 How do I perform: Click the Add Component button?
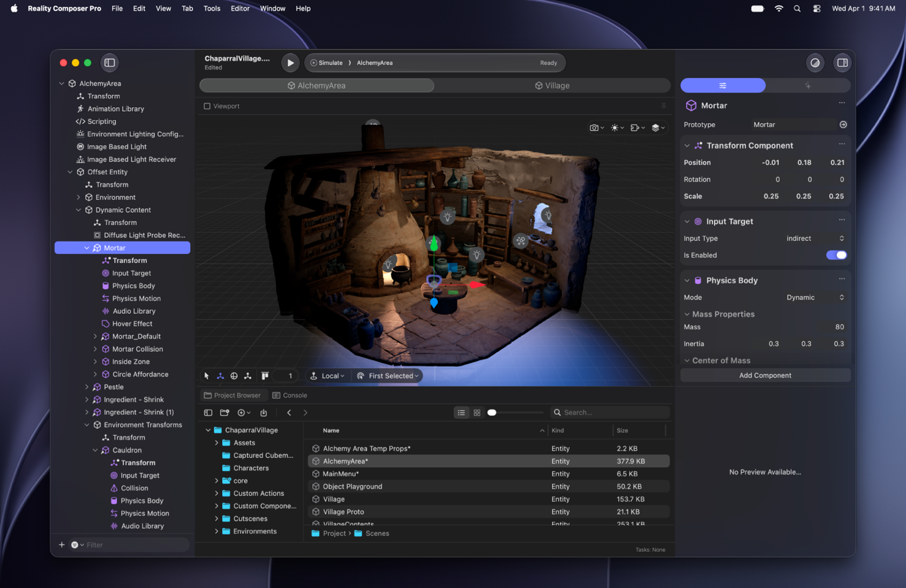(765, 375)
